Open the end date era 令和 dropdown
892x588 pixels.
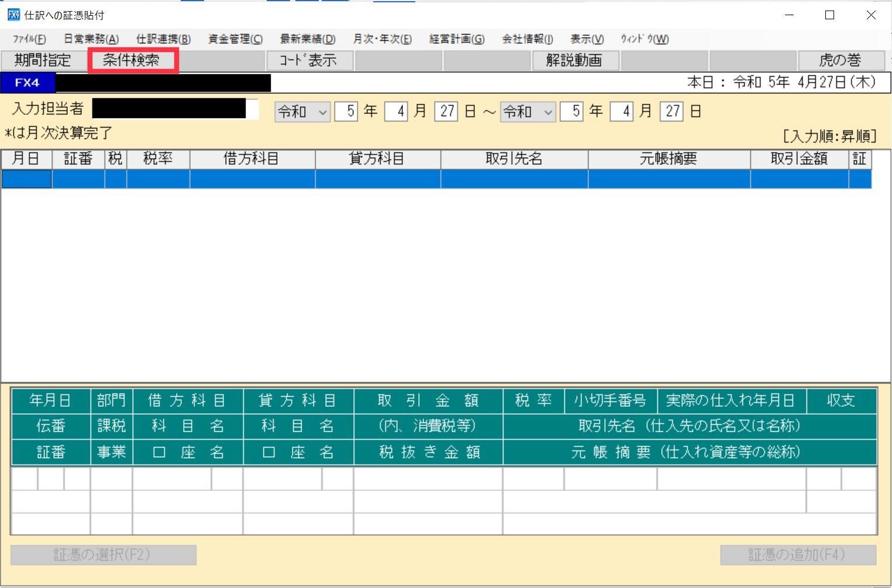528,112
